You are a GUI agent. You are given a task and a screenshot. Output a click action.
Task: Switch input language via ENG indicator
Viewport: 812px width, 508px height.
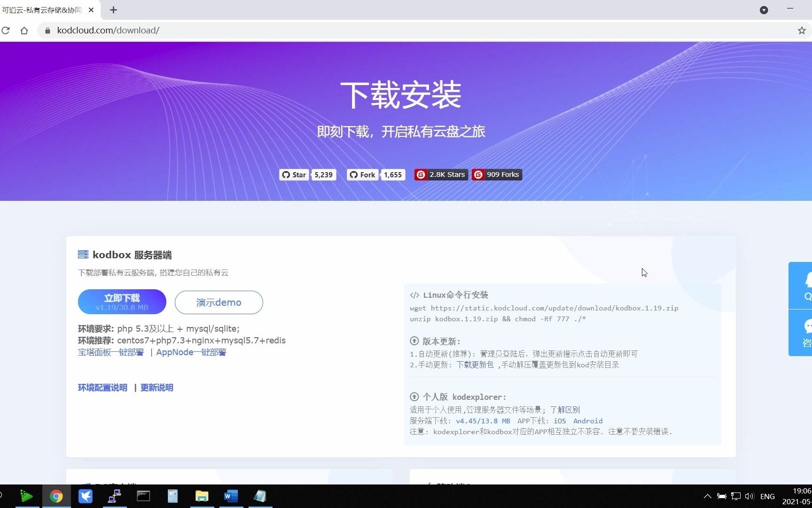coord(767,496)
